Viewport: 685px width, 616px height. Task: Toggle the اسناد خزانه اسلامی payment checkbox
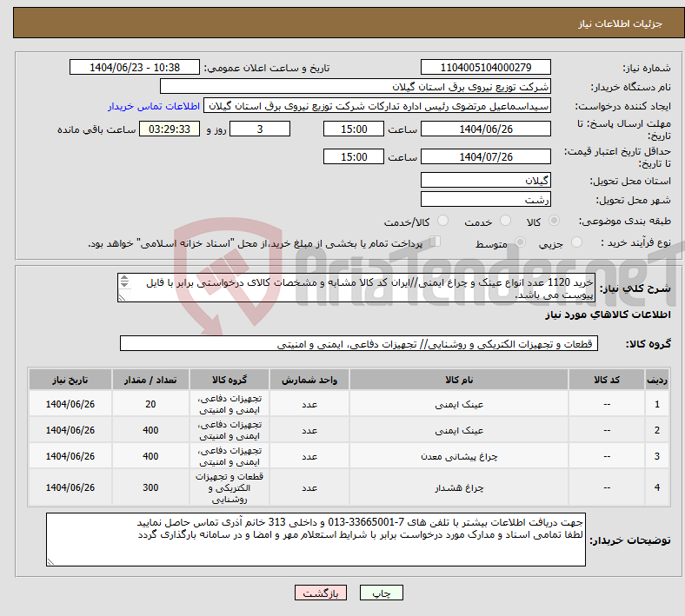[436, 242]
